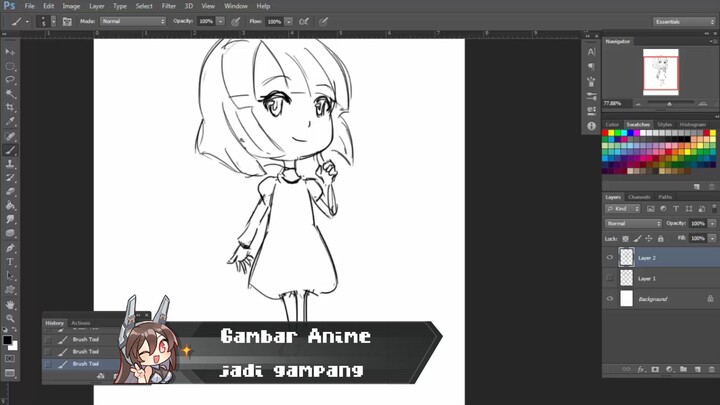
Task: Toggle lock transparent pixels
Action: pos(625,239)
